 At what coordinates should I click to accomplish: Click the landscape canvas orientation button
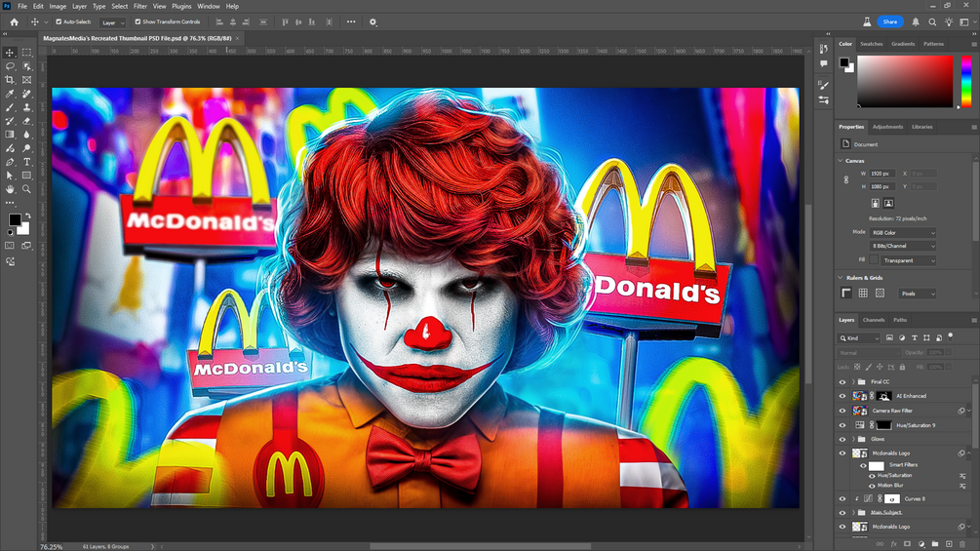888,203
